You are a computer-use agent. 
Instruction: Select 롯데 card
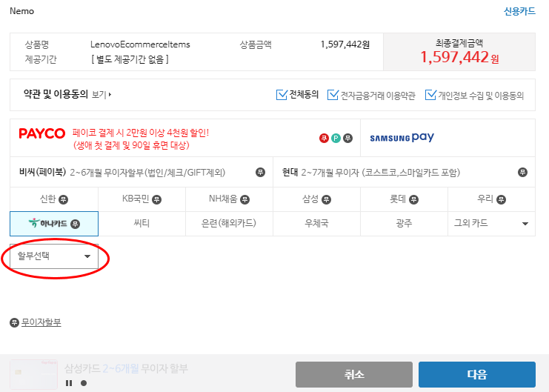pyautogui.click(x=404, y=199)
